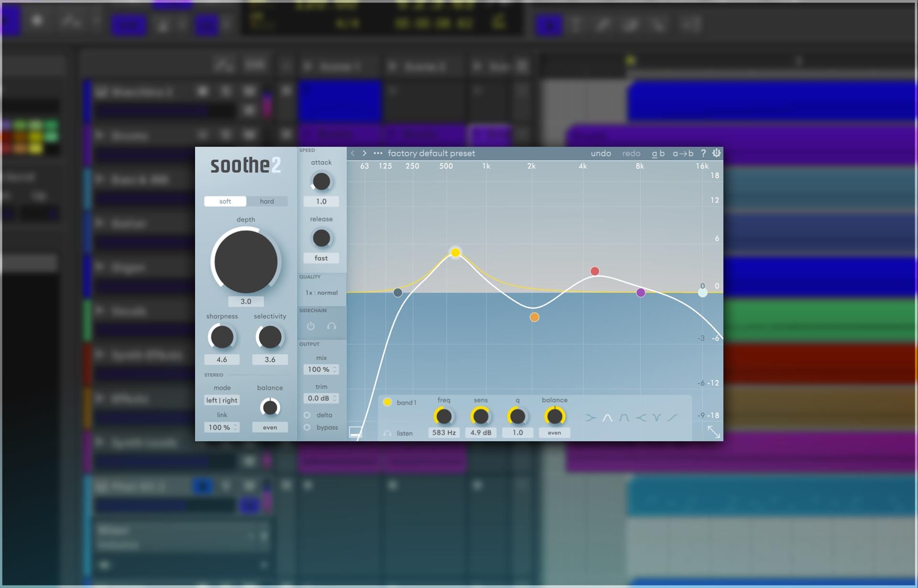Click the selectivity value field 3.6
This screenshot has width=918, height=588.
click(270, 359)
